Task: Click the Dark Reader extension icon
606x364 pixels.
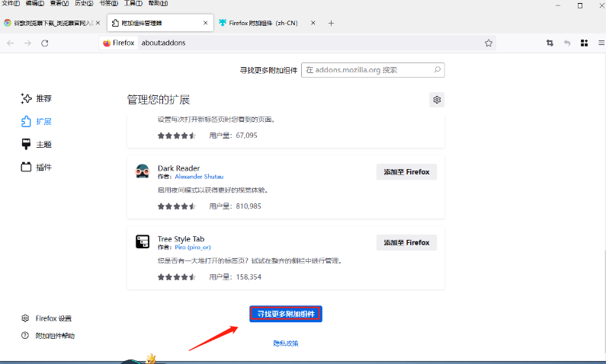Action: coord(143,171)
